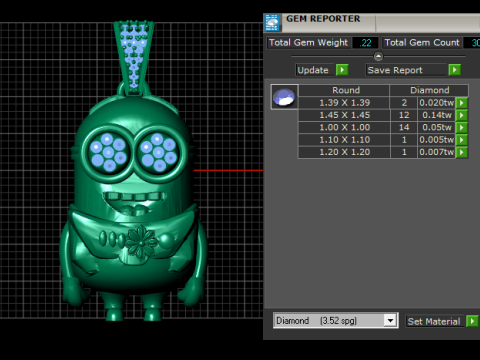Image resolution: width=480 pixels, height=360 pixels.
Task: Click the flower ornament on the minion
Action: coord(141,242)
